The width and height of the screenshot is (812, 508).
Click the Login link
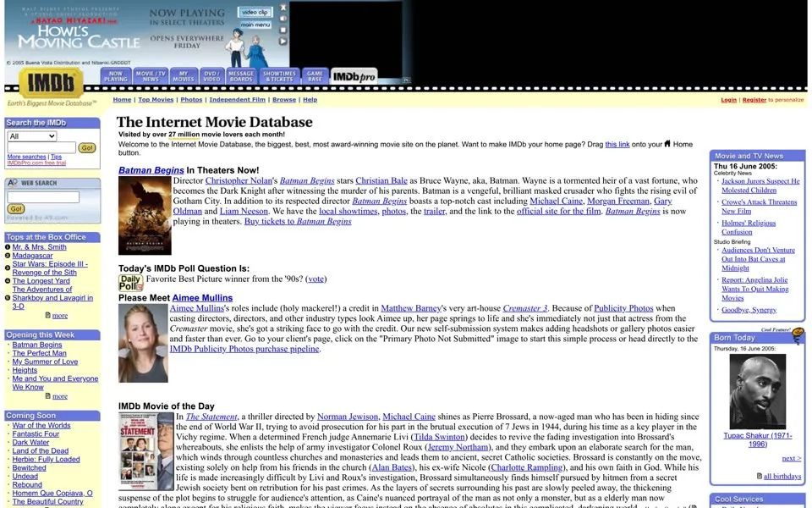coord(728,100)
